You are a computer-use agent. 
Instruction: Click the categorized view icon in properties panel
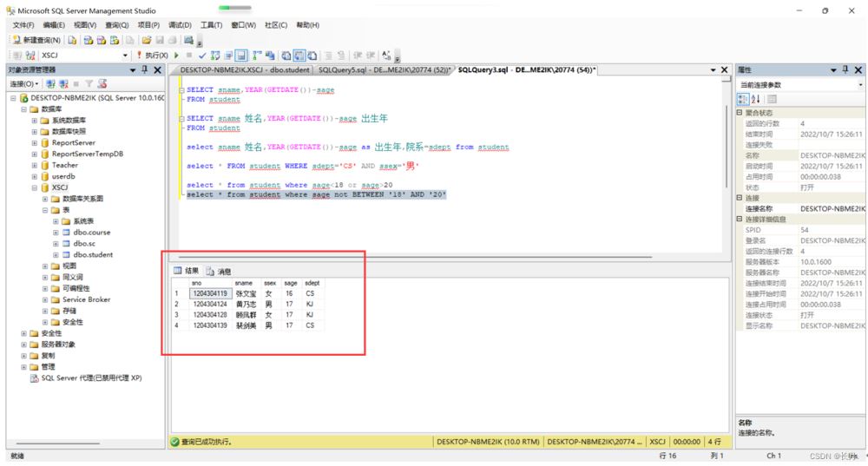(x=743, y=99)
